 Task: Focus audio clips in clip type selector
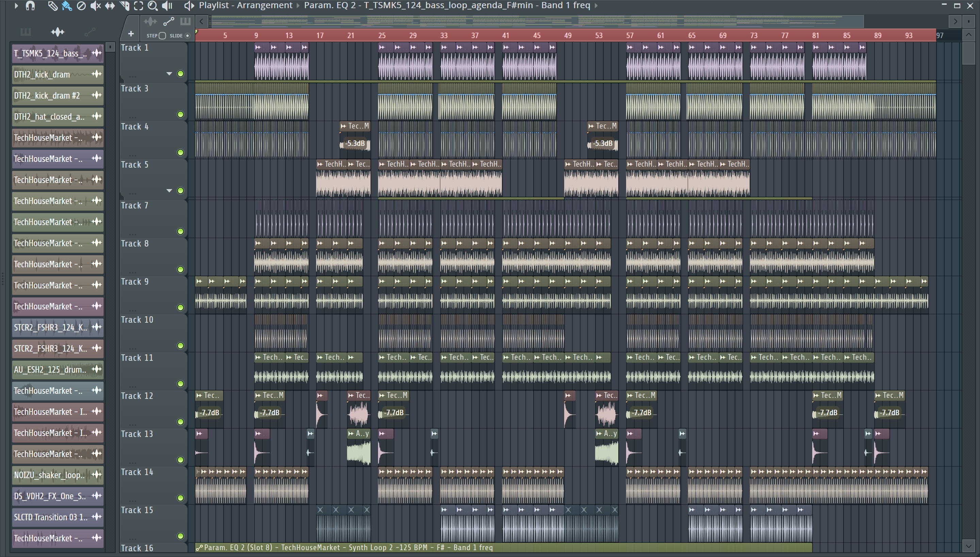(150, 21)
